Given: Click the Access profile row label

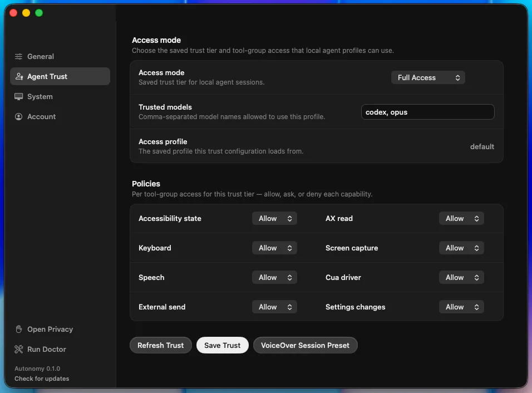Looking at the screenshot, I should [x=163, y=141].
